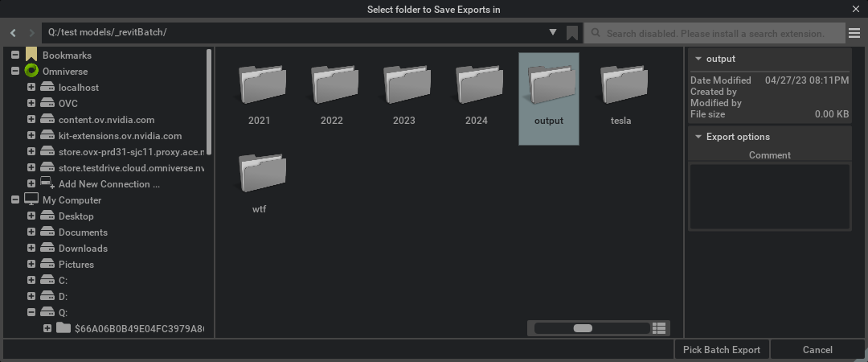Select the wtf folder thumbnail
Image resolution: width=868 pixels, height=362 pixels.
[x=262, y=173]
